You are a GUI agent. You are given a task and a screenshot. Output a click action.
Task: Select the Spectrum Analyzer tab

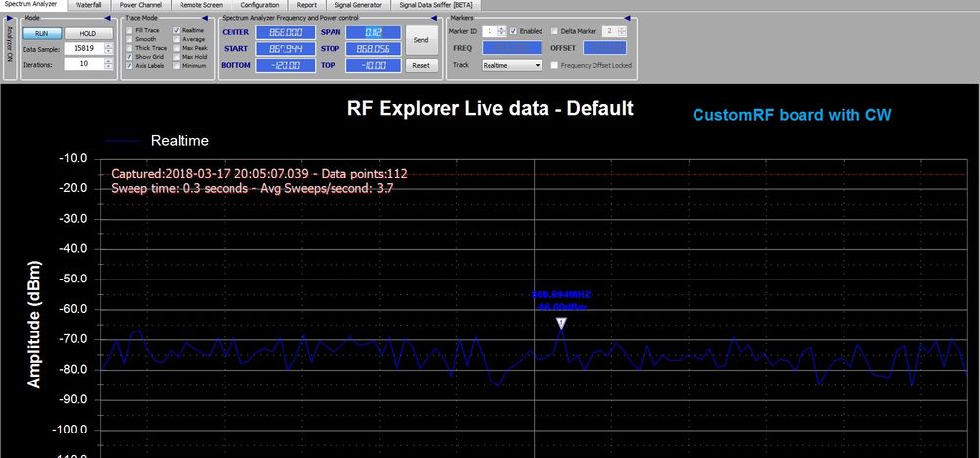coord(31,4)
